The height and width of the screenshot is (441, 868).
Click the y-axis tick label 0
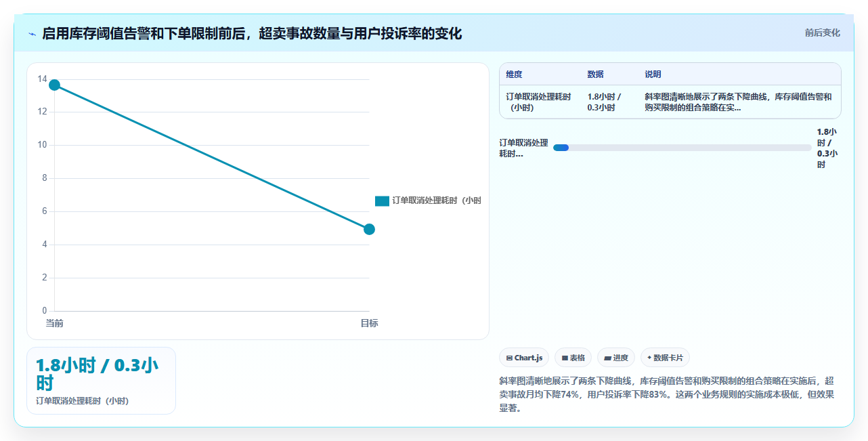point(45,311)
